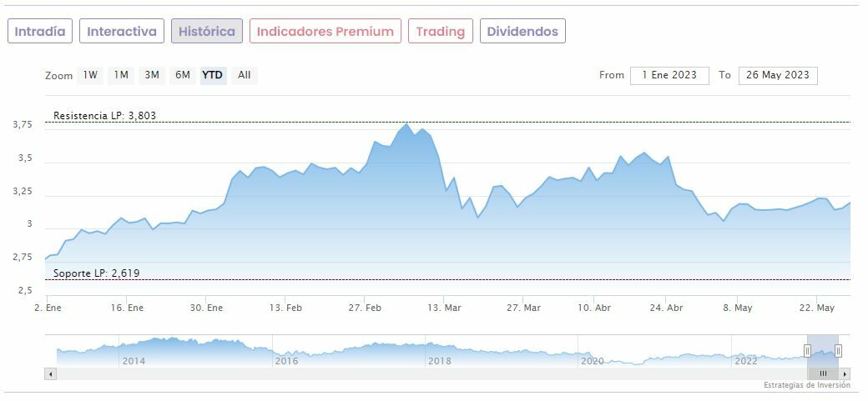Click the Trading button
This screenshot has height=401, width=868.
point(440,32)
